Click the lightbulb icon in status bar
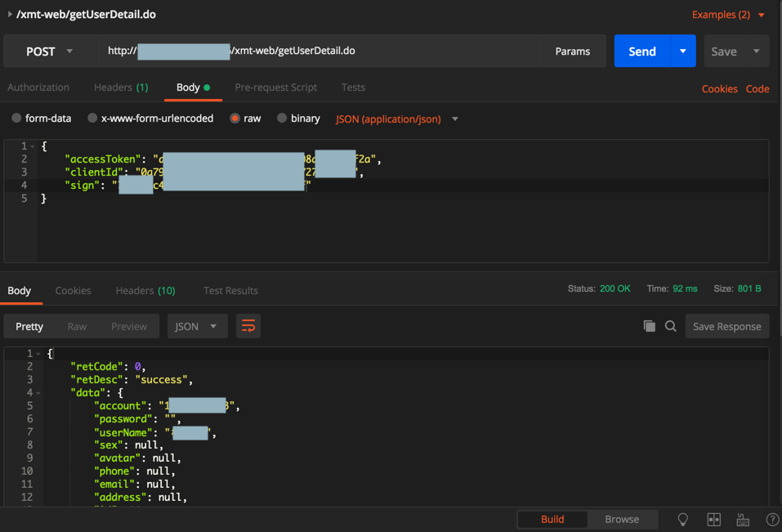The height and width of the screenshot is (532, 782). (x=683, y=519)
